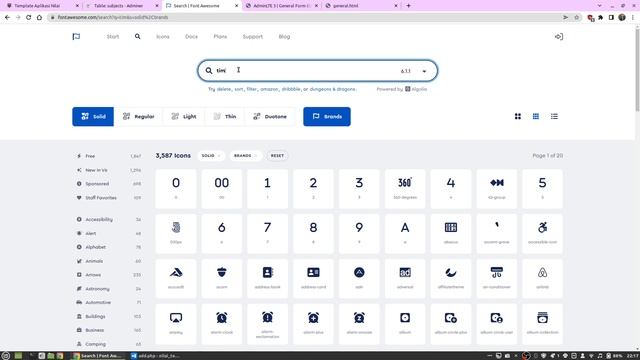Switch to the compact grid view

click(x=536, y=117)
